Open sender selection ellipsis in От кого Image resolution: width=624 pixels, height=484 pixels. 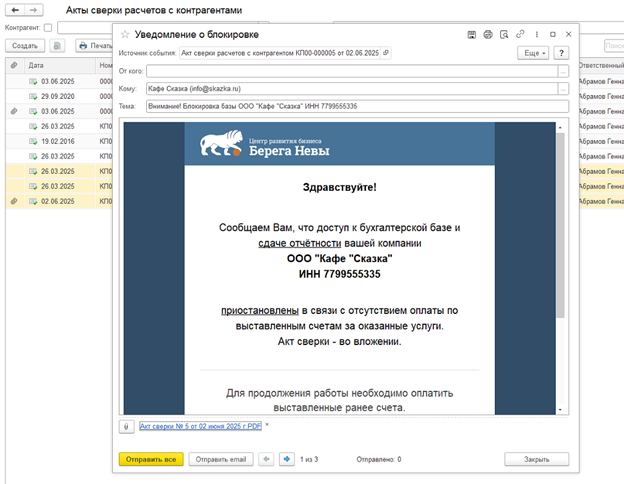click(563, 72)
